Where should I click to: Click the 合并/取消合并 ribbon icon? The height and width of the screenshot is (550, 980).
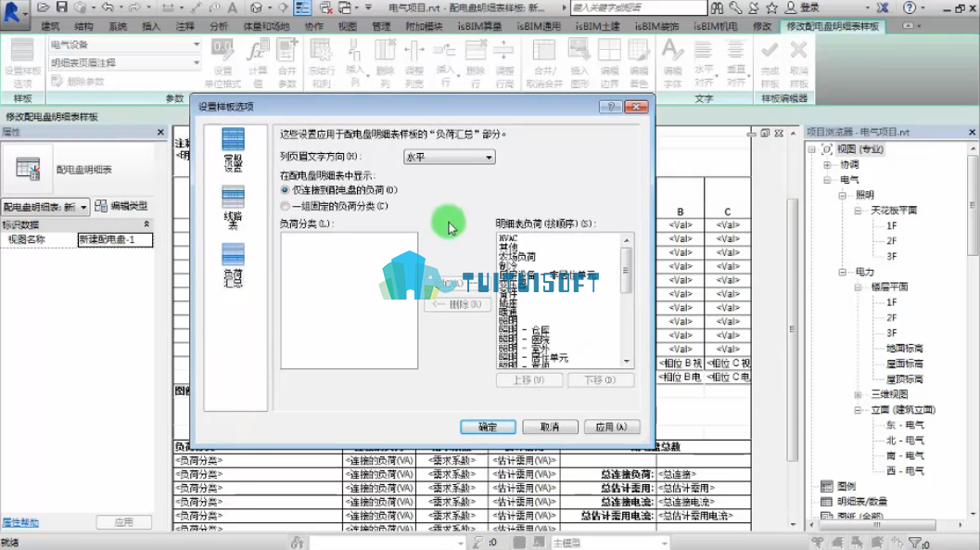543,62
